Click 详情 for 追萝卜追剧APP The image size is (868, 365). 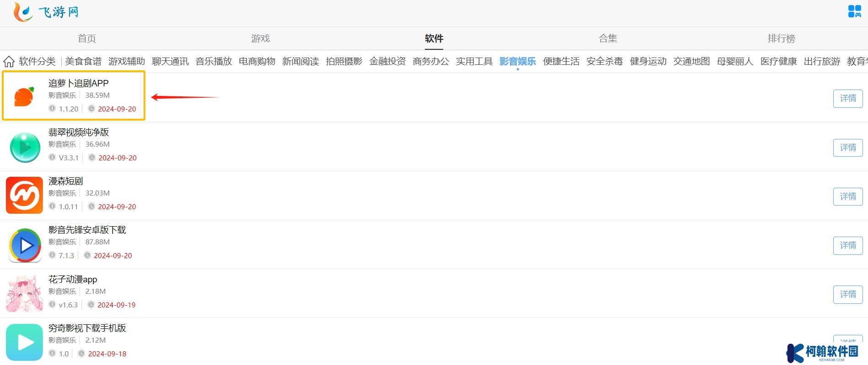click(848, 99)
